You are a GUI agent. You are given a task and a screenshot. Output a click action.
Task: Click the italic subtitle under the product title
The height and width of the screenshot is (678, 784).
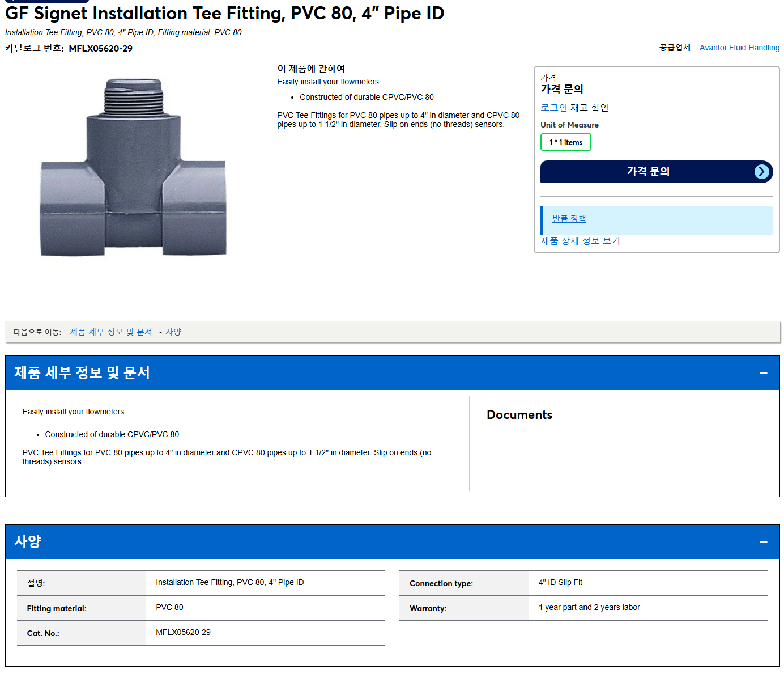point(123,33)
